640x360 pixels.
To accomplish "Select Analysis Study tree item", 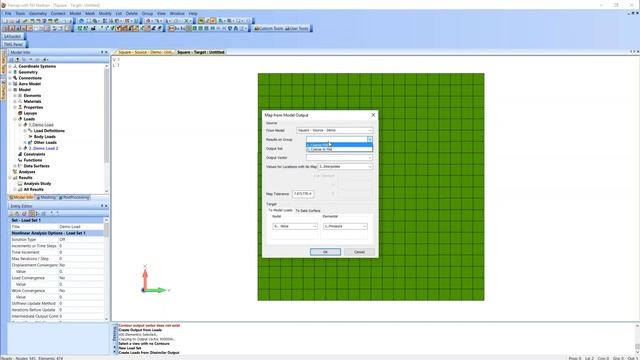I will click(x=37, y=184).
